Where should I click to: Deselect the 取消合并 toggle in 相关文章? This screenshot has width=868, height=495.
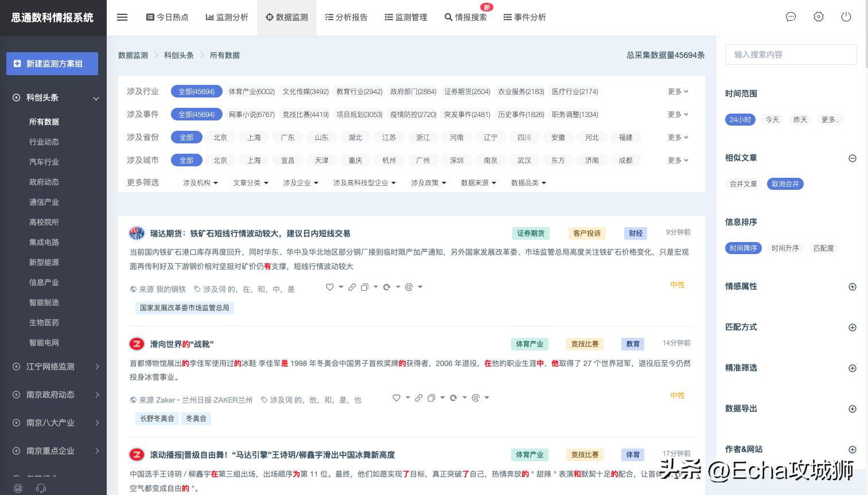pos(785,184)
